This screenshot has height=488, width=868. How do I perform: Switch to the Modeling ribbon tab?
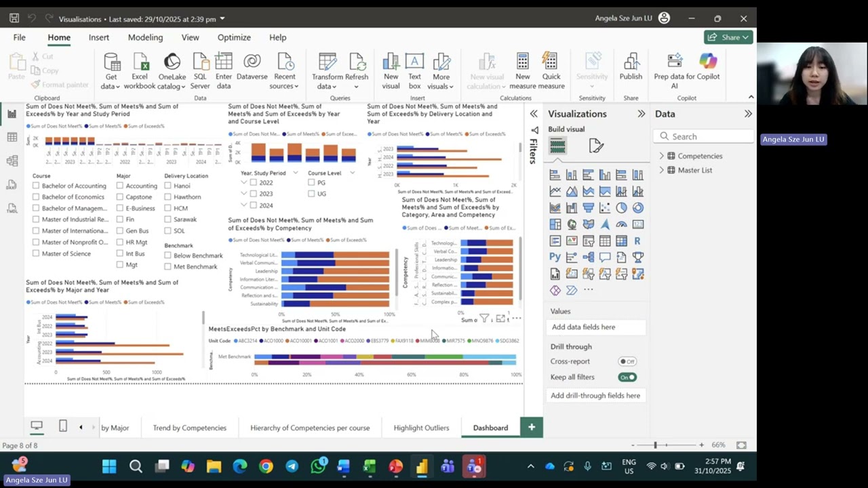pos(145,37)
